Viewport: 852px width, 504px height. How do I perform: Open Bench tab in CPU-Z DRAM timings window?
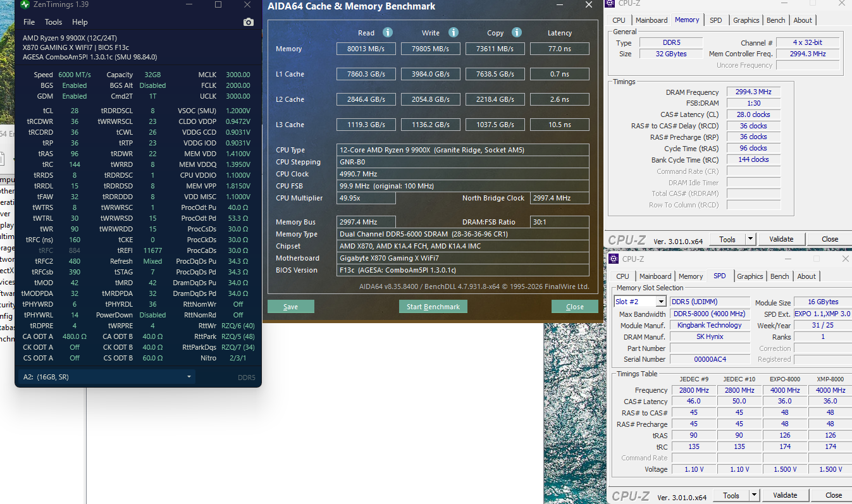776,20
